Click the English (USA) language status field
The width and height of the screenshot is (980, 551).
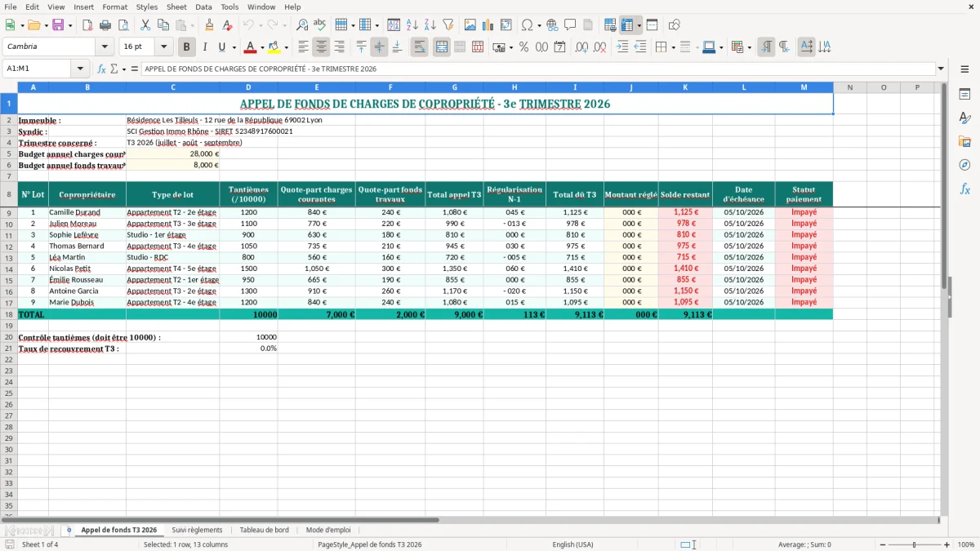click(x=573, y=544)
